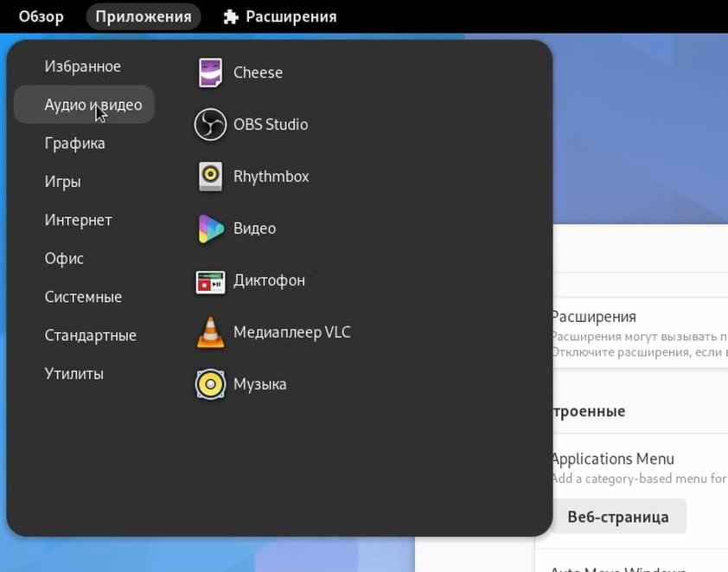This screenshot has width=728, height=572.
Task: Click the Диктофон recorder icon
Action: pos(210,281)
